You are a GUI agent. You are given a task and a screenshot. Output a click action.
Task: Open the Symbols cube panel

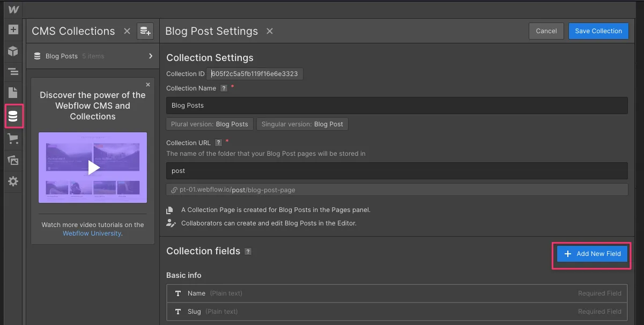[x=13, y=51]
